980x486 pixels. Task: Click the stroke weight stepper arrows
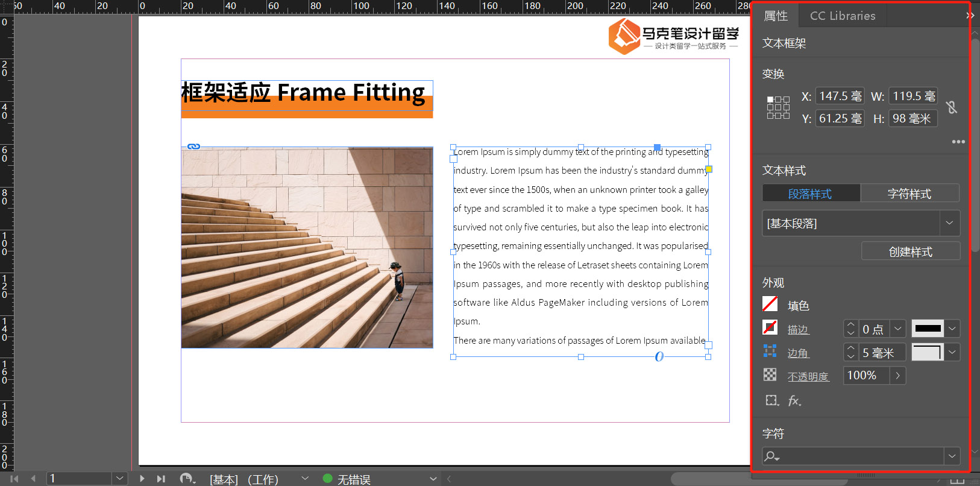(851, 329)
